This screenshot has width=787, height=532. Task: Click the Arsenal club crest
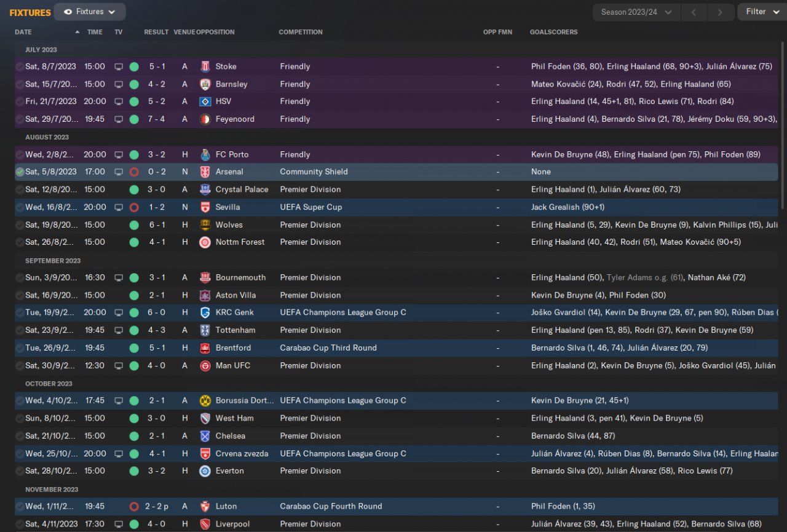205,172
